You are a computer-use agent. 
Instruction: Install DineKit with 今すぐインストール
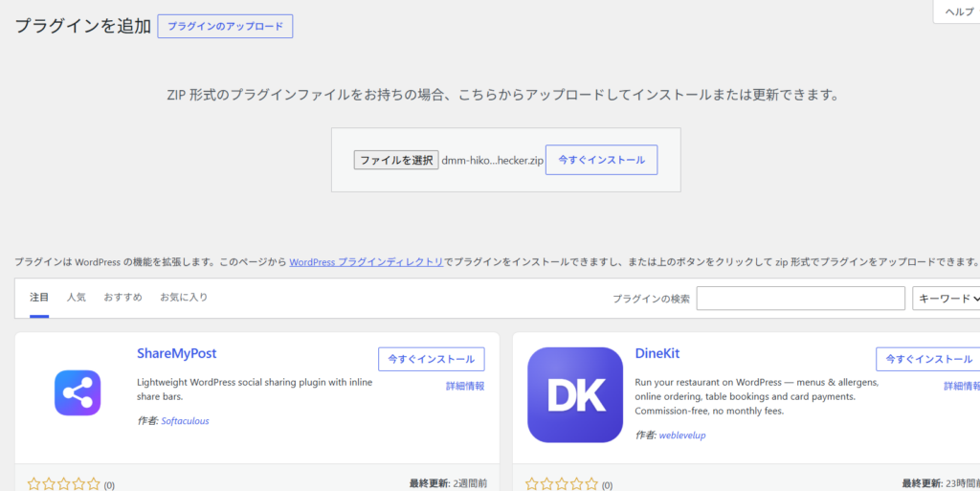pos(928,359)
